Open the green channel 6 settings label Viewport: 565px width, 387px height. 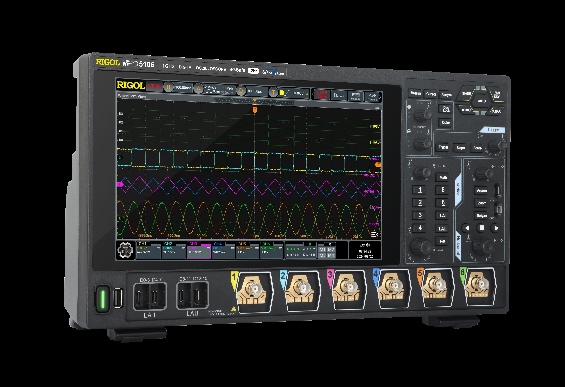click(272, 250)
